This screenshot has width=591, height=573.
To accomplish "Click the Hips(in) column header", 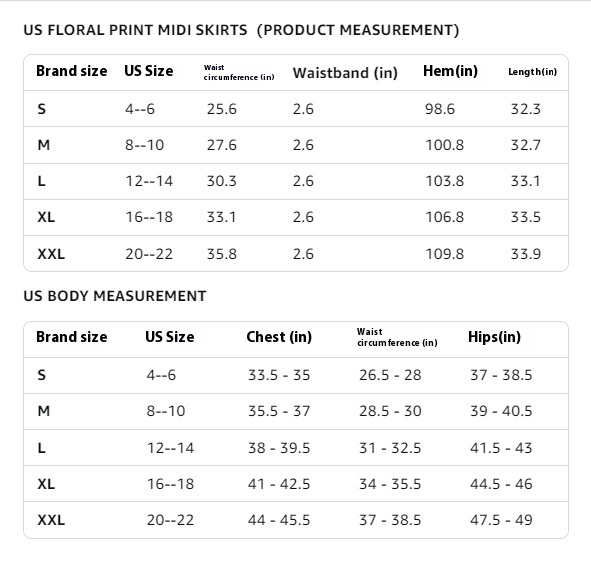I will tap(494, 337).
